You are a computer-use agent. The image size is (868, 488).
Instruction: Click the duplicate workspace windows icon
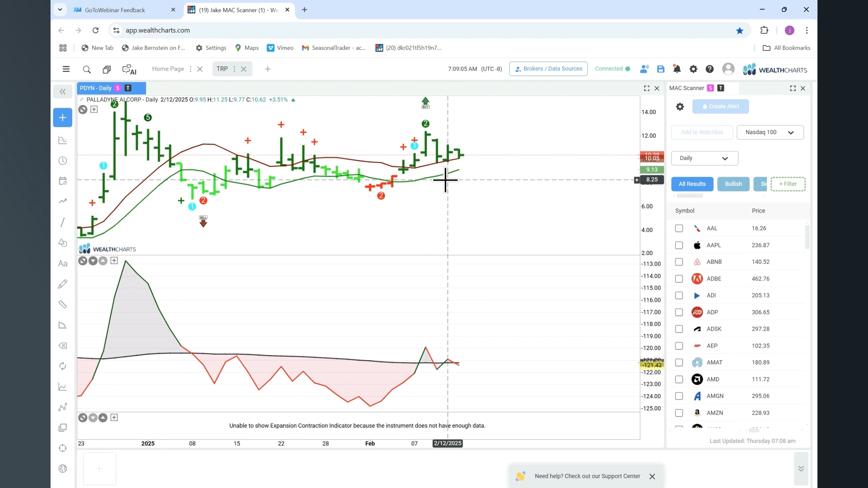(x=107, y=69)
